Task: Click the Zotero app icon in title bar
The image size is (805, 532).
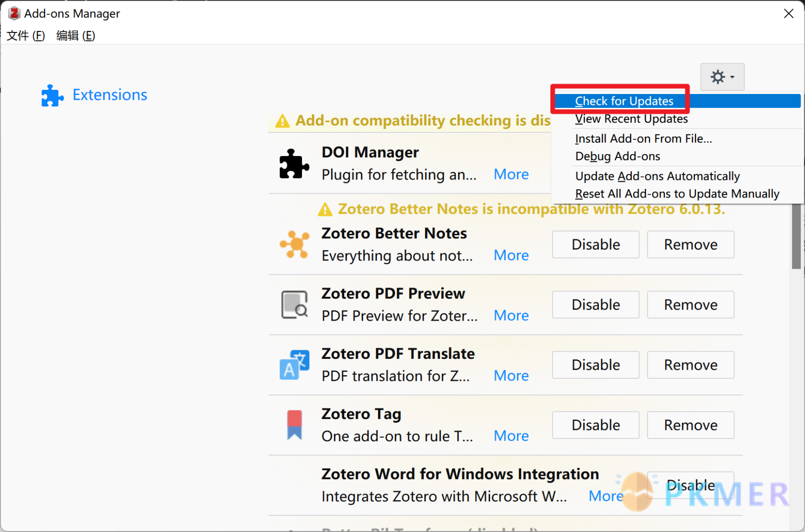Action: [14, 13]
